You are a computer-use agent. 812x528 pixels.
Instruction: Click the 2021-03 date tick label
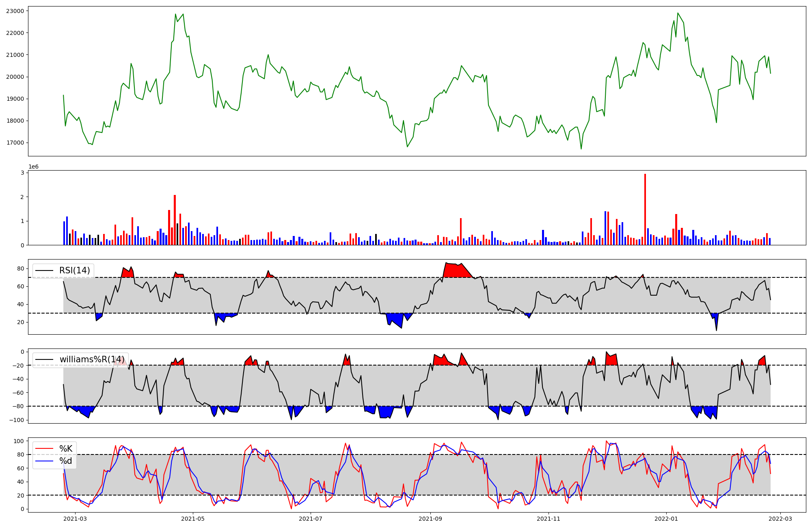coord(75,519)
